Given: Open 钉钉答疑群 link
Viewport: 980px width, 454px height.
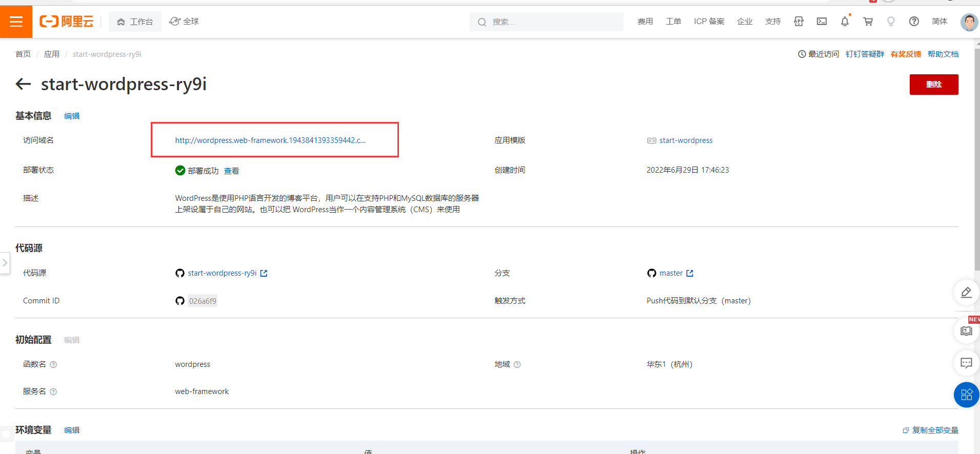Looking at the screenshot, I should pyautogui.click(x=865, y=54).
